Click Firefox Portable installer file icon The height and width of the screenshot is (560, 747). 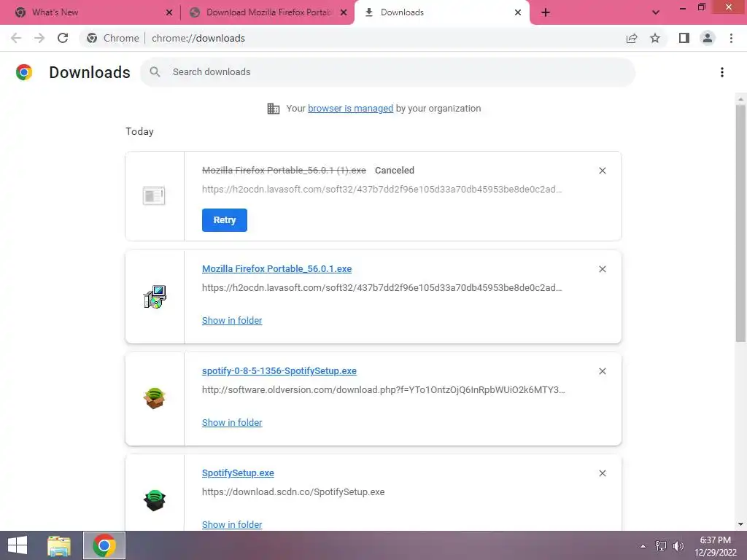tap(155, 297)
